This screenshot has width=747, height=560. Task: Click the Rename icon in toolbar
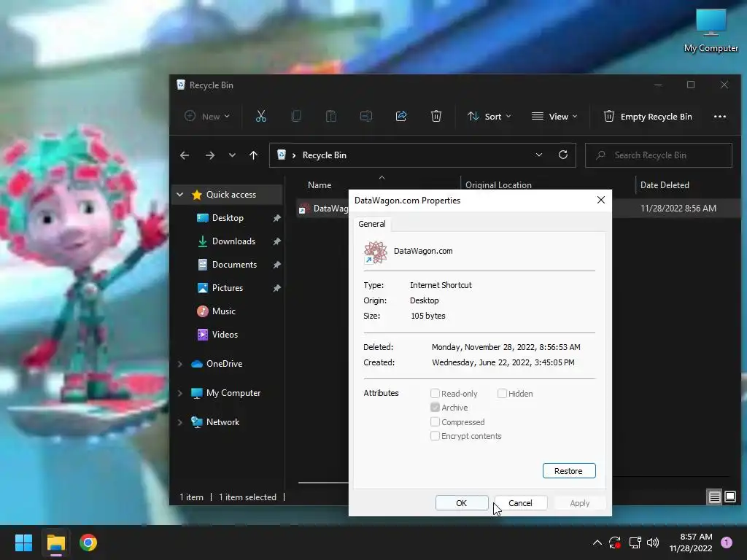click(x=366, y=116)
